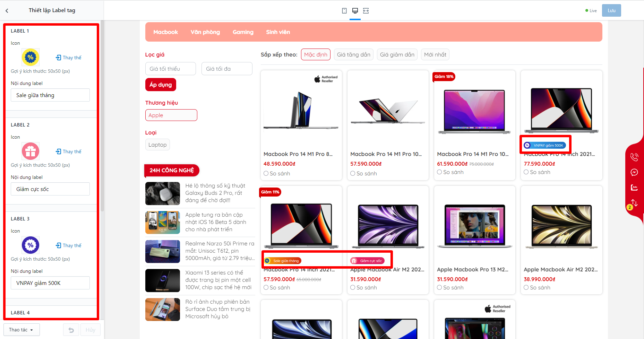Image resolution: width=644 pixels, height=339 pixels.
Task: Click the 24H CÔNG NGHỆ heading
Action: tap(172, 170)
